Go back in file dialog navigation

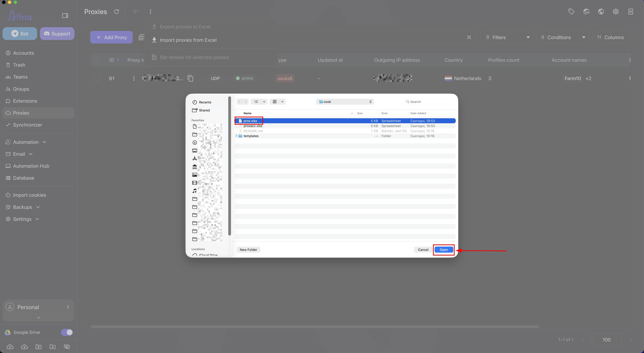tap(239, 101)
